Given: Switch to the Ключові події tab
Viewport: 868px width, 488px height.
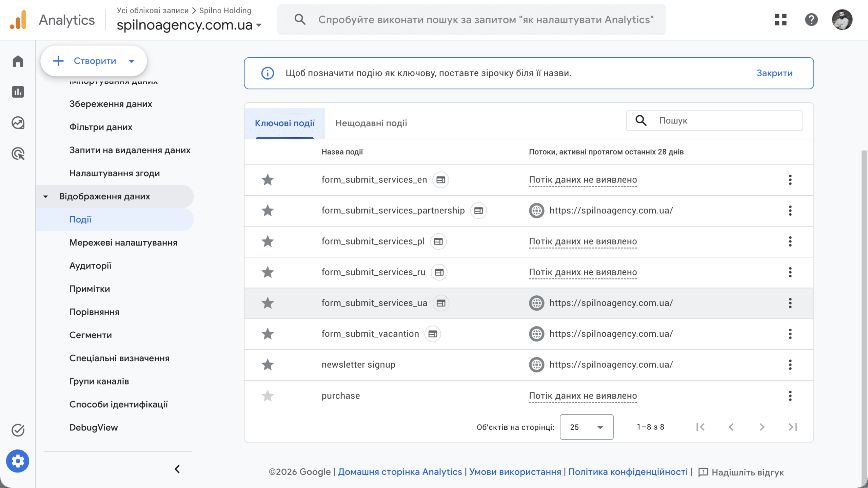Looking at the screenshot, I should (x=285, y=123).
